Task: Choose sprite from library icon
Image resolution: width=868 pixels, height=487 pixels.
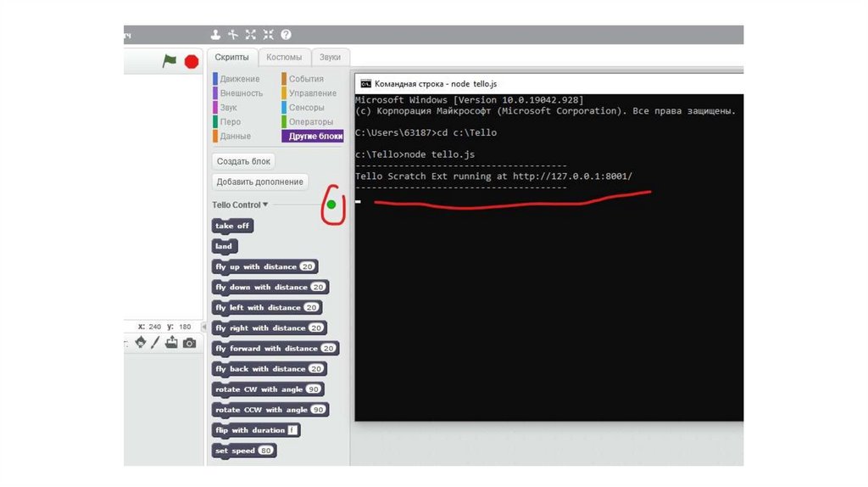Action: click(x=141, y=343)
